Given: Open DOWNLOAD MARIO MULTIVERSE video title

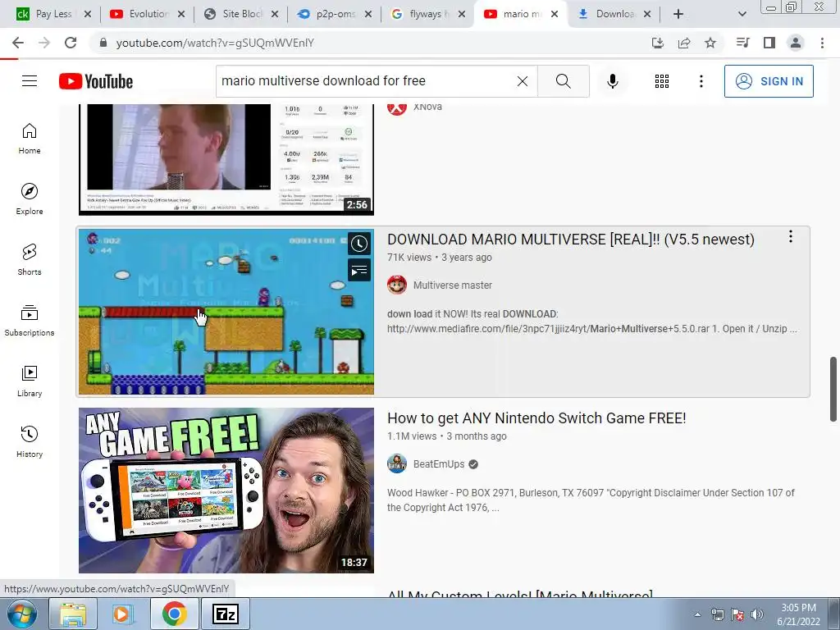Looking at the screenshot, I should click(571, 239).
